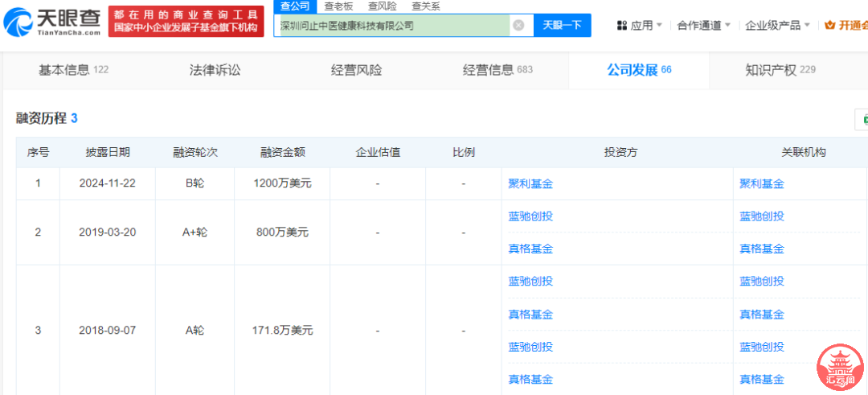Image resolution: width=868 pixels, height=395 pixels.
Task: Clear the search box with the X icon
Action: [518, 25]
